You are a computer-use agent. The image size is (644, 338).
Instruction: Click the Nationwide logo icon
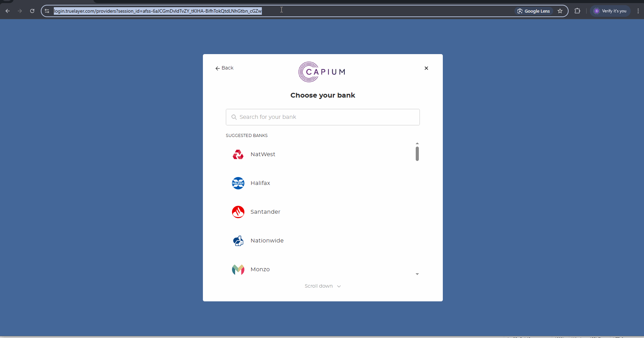tap(238, 241)
